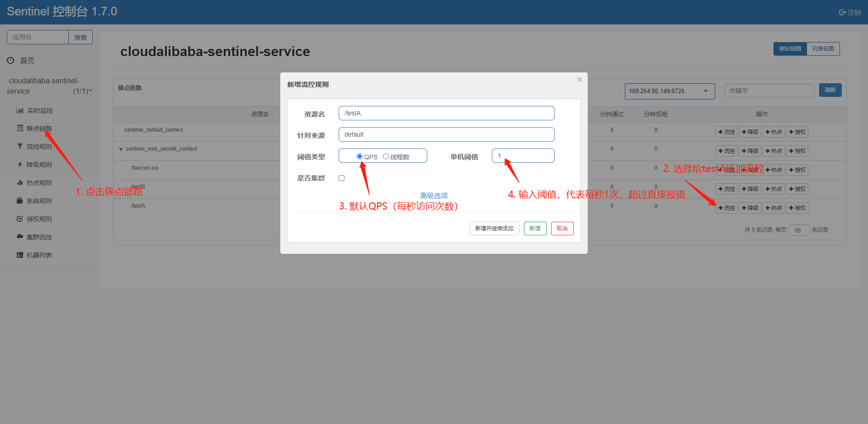Click the Sentinel 控制台 1.7.0 title
The image size is (868, 424).
62,11
